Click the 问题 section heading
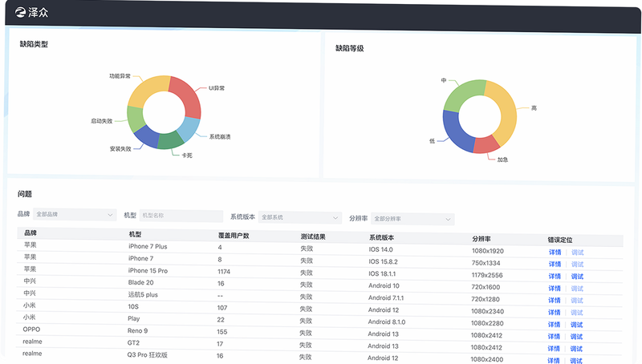642x364 pixels. [25, 194]
